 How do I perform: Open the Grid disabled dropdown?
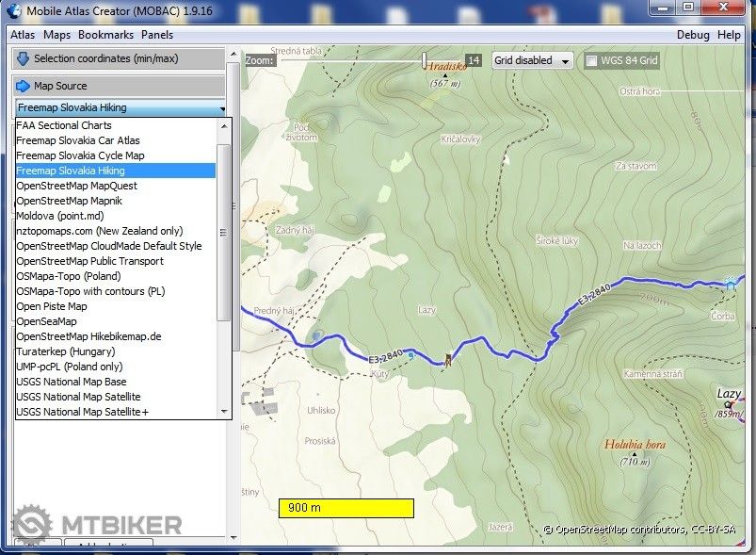pos(533,60)
